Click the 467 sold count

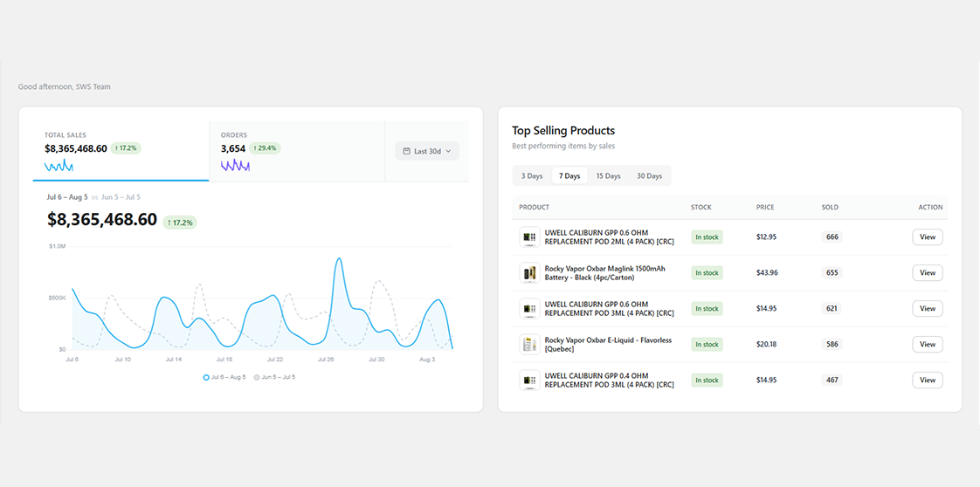coord(832,381)
